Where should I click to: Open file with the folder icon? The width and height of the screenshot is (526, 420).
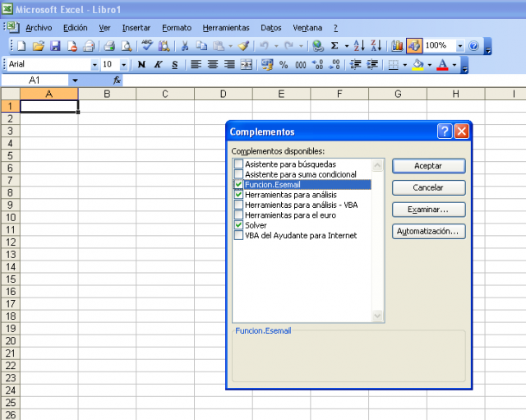(39, 46)
